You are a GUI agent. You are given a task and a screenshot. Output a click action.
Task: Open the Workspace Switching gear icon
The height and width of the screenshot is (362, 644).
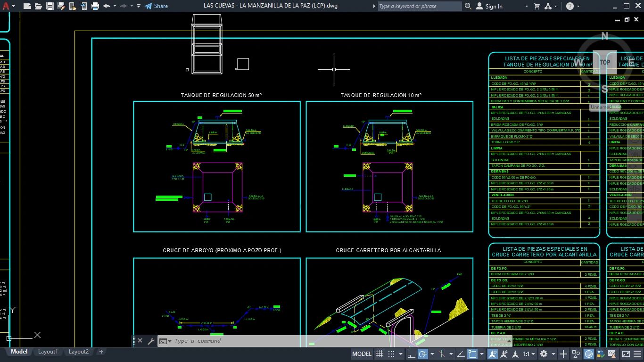pyautogui.click(x=544, y=354)
